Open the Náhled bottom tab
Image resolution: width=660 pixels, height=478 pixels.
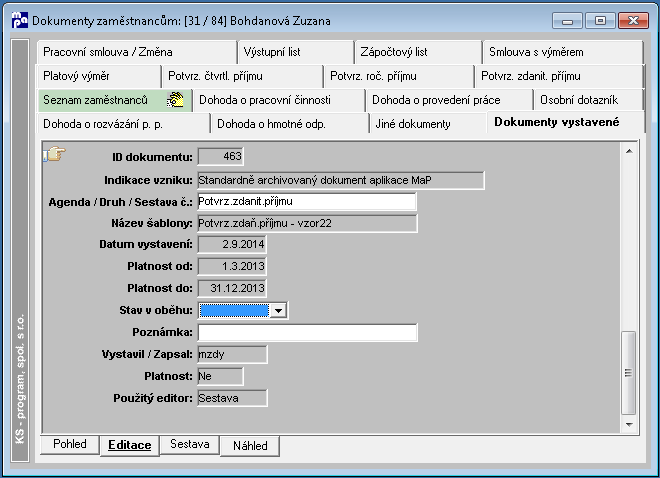tap(250, 446)
